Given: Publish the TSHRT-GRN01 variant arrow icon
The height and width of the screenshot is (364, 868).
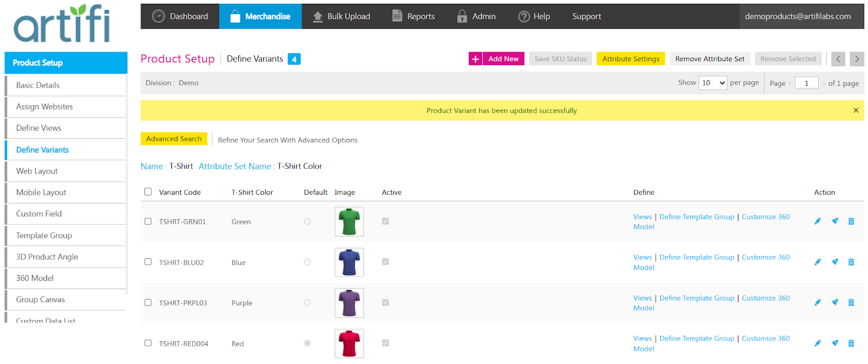Looking at the screenshot, I should (835, 221).
